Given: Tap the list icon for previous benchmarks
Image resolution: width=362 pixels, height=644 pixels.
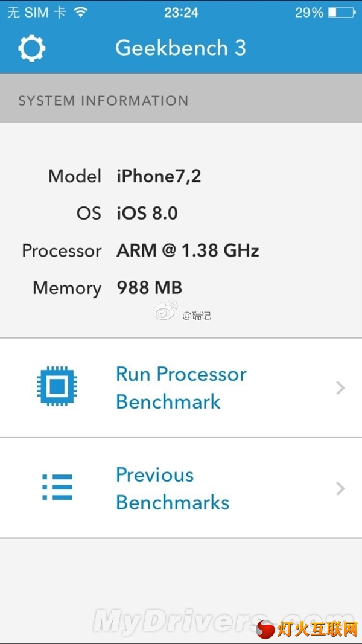Looking at the screenshot, I should (x=57, y=486).
